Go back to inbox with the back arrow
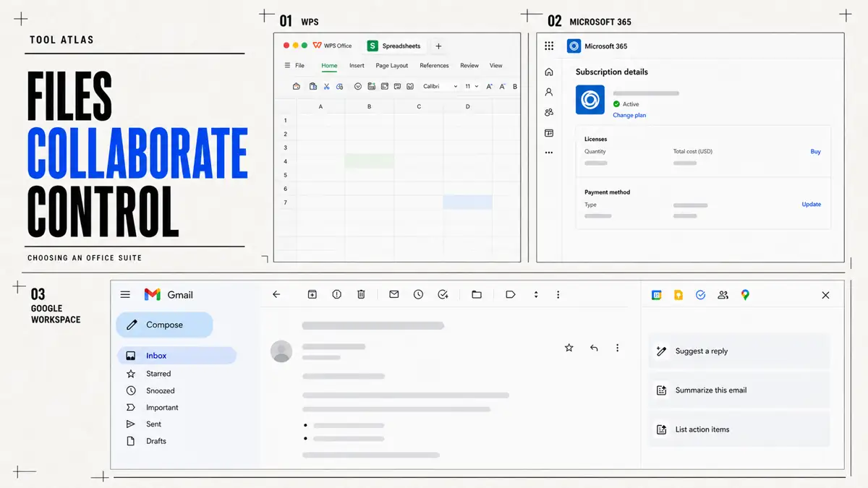 click(276, 294)
